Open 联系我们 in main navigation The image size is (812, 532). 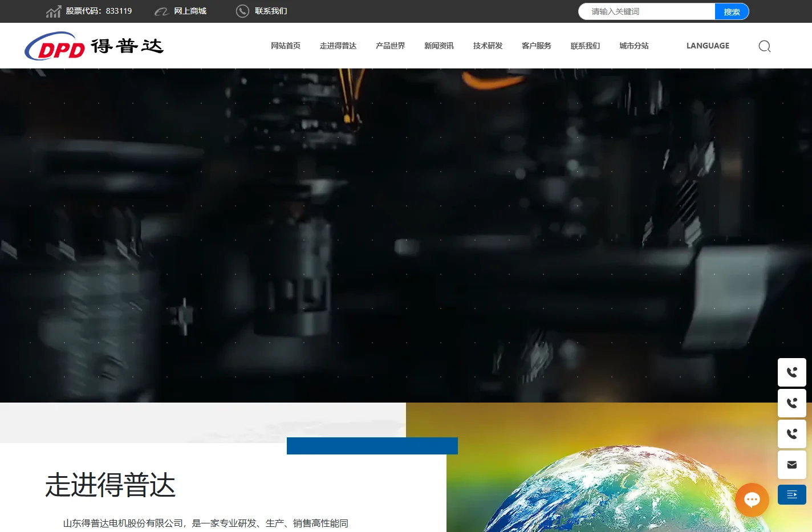point(586,46)
